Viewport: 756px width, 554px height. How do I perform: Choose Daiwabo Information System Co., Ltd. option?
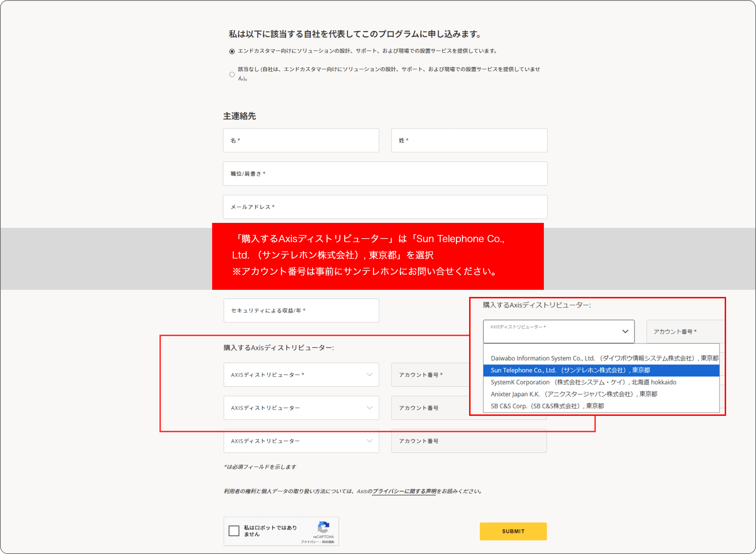(x=602, y=358)
